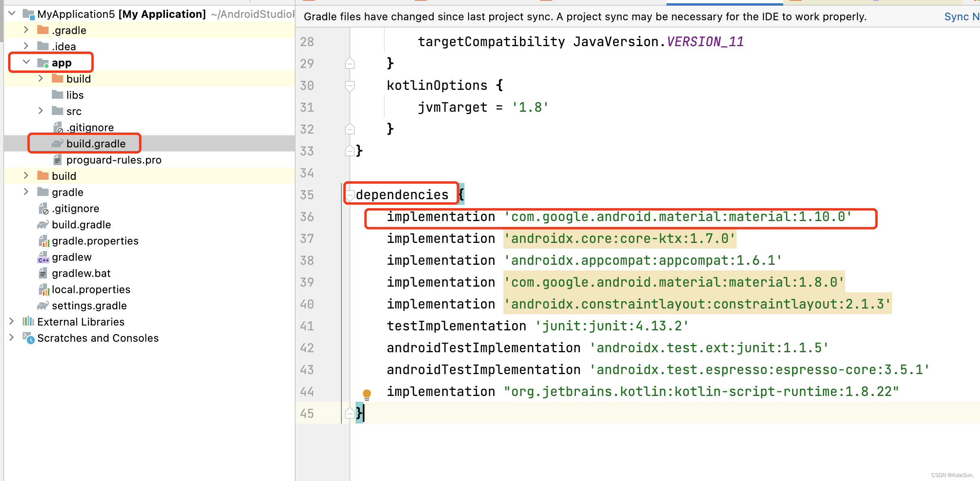
Task: Click the gradle folder icon
Action: click(x=43, y=192)
